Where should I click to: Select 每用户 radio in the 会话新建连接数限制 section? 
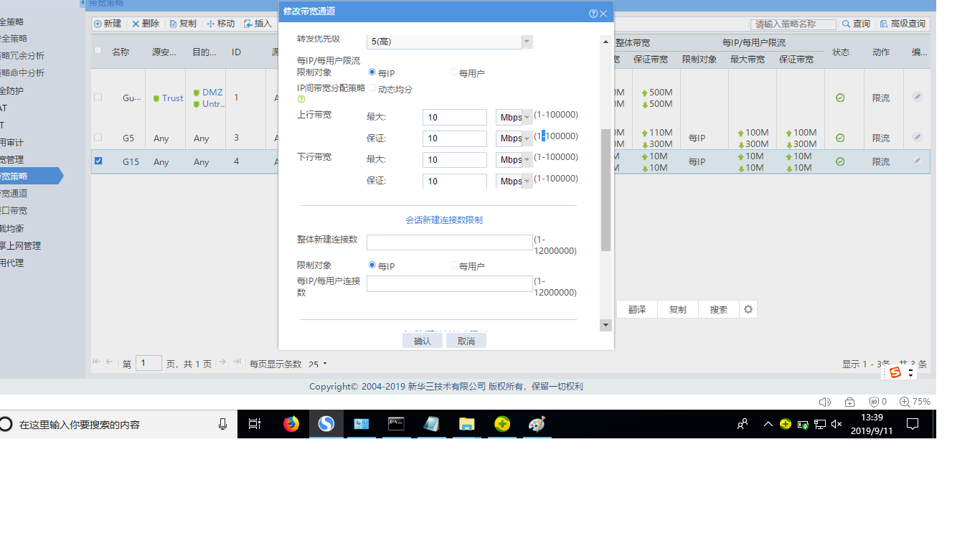(x=454, y=265)
